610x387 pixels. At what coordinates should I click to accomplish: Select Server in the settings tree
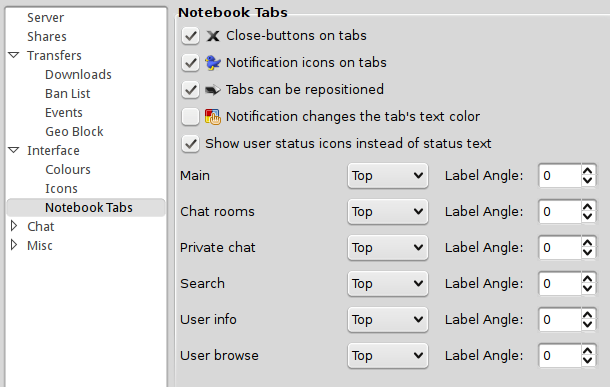tap(46, 18)
